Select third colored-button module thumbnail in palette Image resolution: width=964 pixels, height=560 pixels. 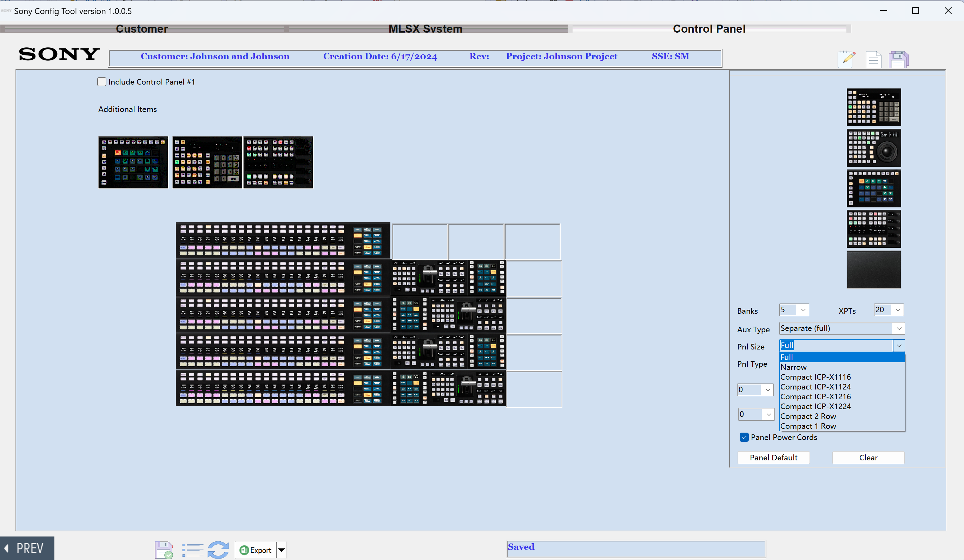(874, 188)
